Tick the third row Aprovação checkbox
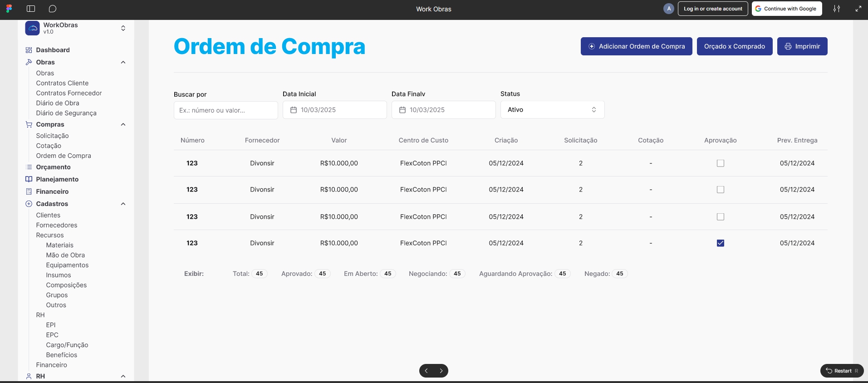This screenshot has width=868, height=383. coord(720,217)
